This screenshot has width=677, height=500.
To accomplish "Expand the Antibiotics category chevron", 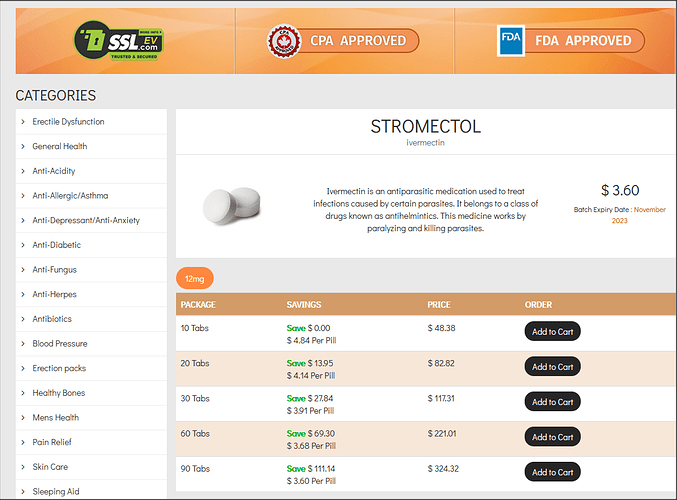I will pos(23,319).
